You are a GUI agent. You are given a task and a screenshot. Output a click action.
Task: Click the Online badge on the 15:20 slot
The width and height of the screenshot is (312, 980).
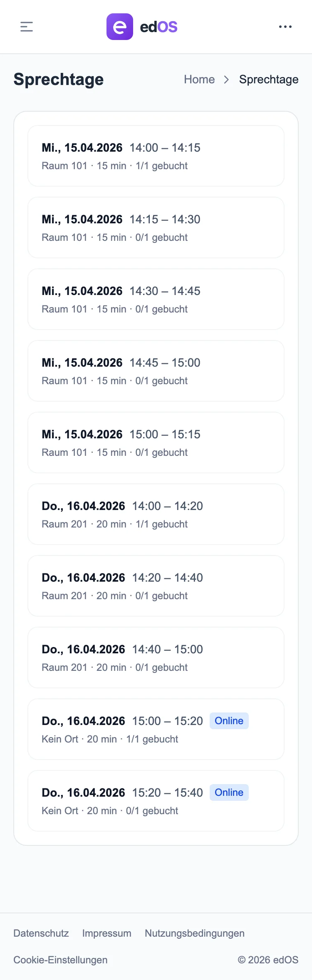(x=229, y=792)
